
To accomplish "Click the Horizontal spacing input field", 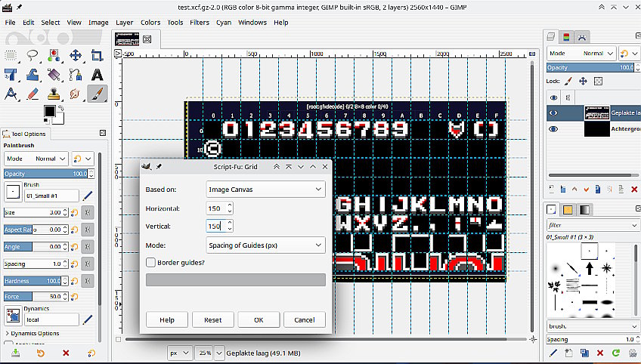I will 215,208.
